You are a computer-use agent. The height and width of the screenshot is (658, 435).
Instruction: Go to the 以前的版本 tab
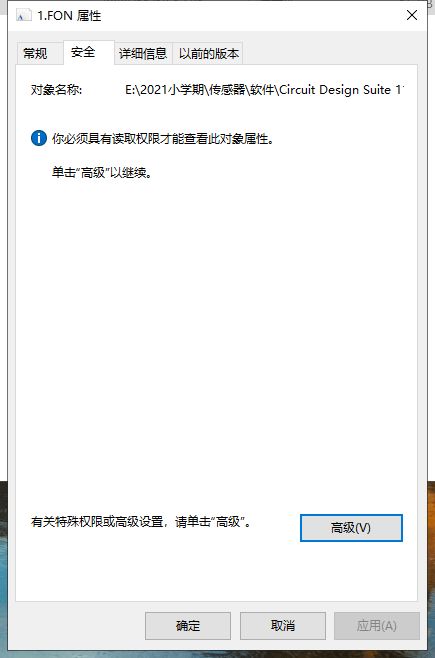pos(209,54)
